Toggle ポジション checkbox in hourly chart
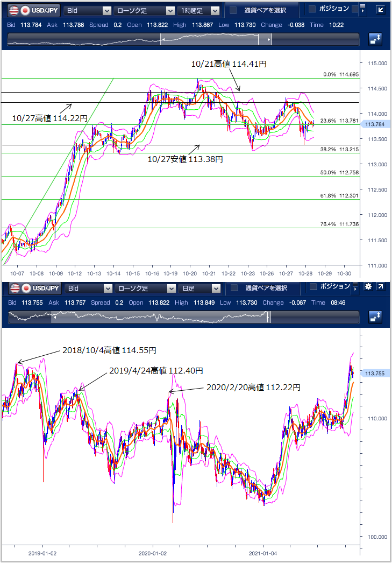392x563 pixels. tap(312, 9)
